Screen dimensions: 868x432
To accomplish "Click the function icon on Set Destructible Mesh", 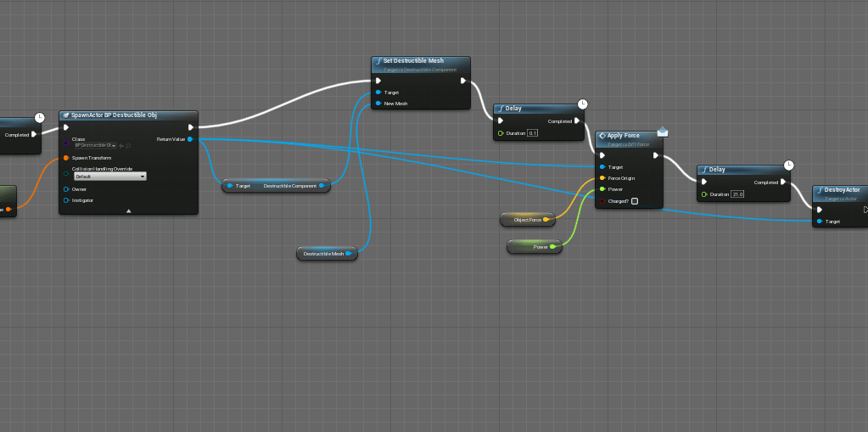I will tap(378, 61).
